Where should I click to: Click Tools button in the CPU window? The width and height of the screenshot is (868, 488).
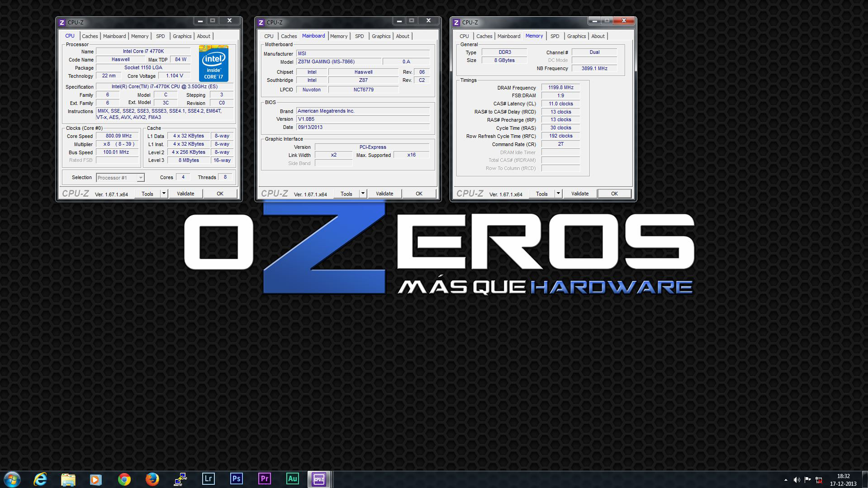(x=147, y=194)
